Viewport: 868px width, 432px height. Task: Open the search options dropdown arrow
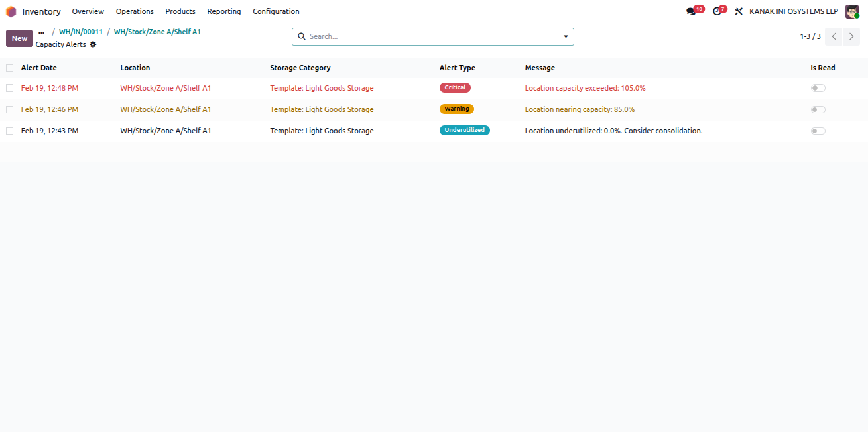click(x=566, y=36)
